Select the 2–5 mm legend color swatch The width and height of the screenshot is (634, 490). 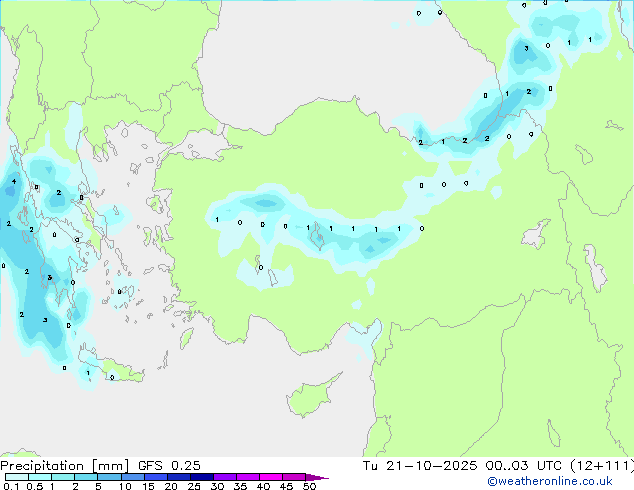click(x=86, y=477)
